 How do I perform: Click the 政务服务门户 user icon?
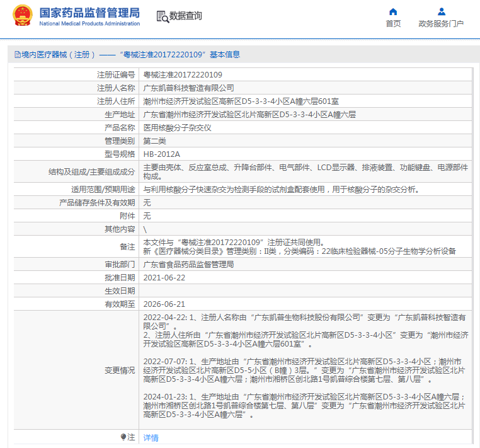point(441,11)
